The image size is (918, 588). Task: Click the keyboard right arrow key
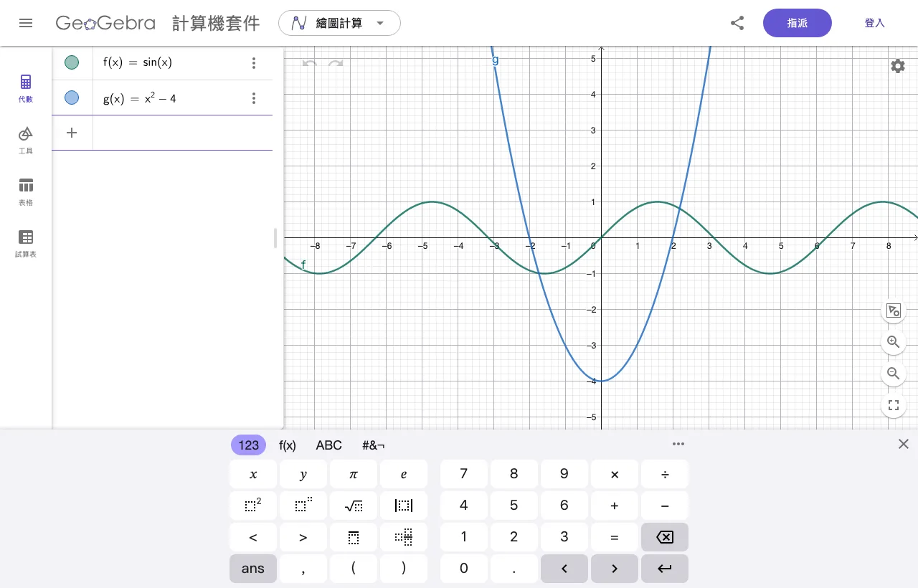click(615, 569)
